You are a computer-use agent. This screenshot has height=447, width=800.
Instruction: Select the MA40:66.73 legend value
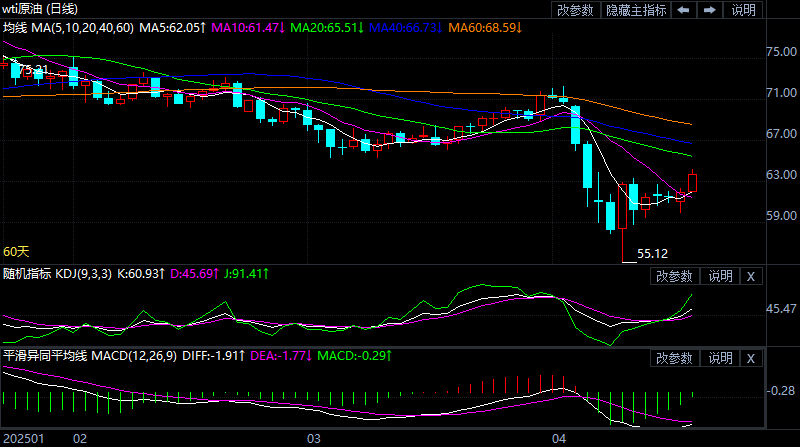pos(406,28)
